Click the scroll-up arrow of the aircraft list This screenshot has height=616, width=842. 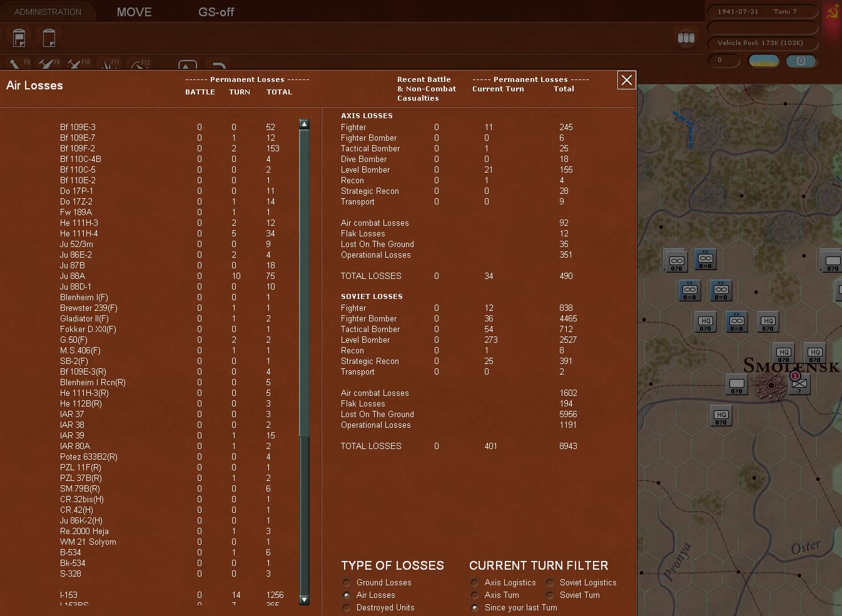304,124
